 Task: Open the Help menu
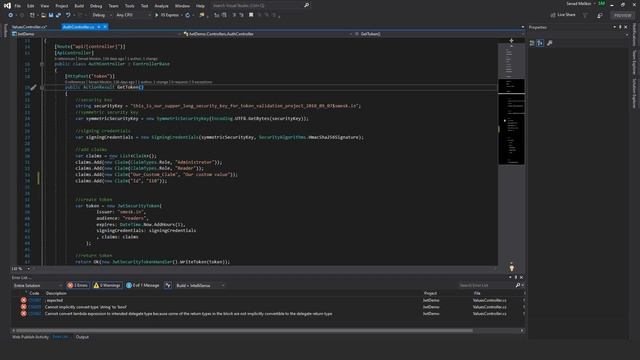200,6
